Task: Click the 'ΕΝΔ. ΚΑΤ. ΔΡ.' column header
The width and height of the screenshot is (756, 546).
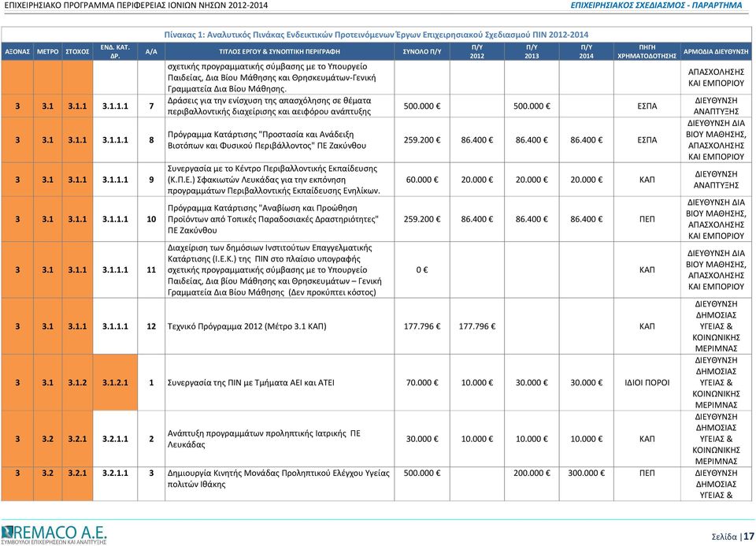Action: (x=115, y=52)
